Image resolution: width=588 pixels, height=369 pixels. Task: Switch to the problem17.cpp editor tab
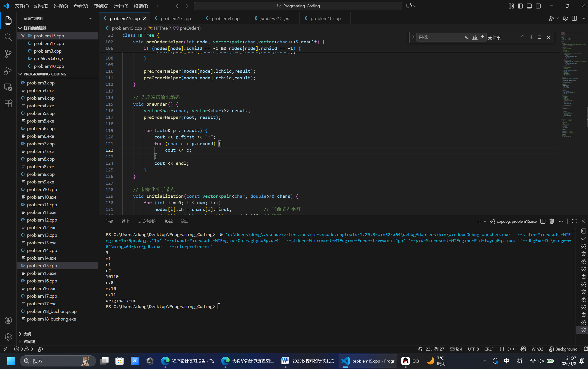[176, 18]
